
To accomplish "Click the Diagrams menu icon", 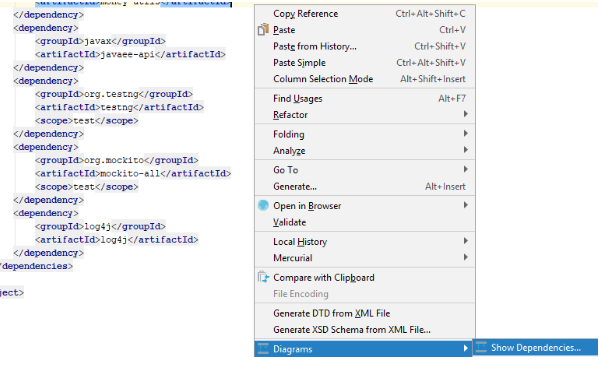I will (x=263, y=349).
